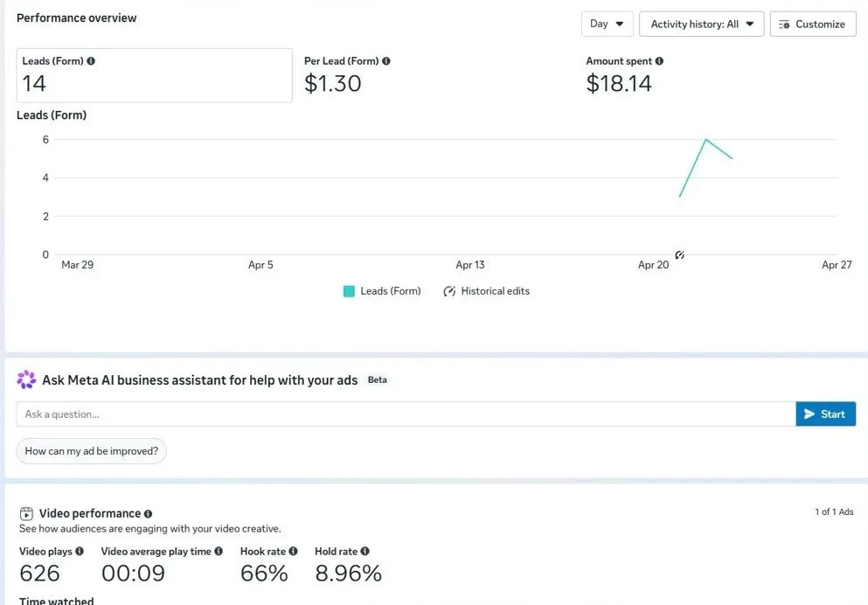Click info icon next to Video average play time
This screenshot has height=605, width=868.
pos(219,552)
